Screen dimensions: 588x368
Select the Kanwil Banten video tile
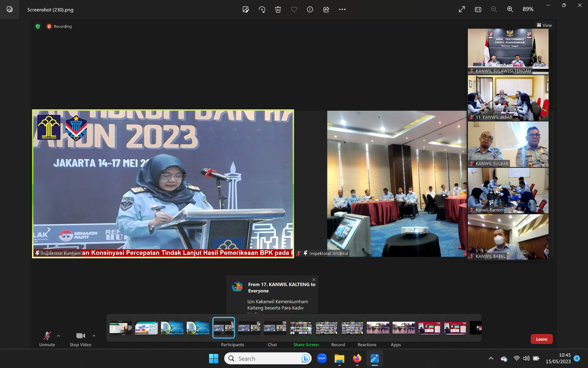[508, 191]
